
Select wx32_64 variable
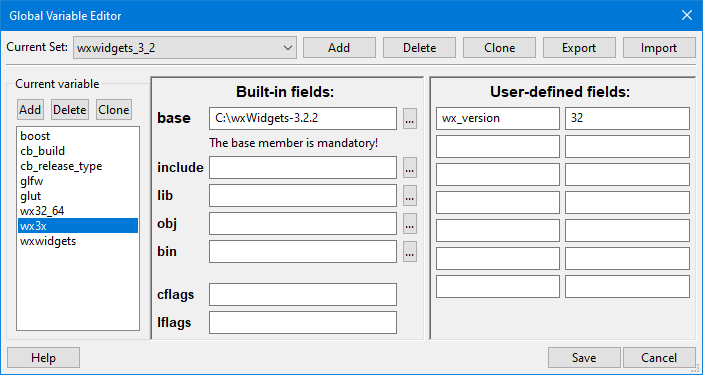(78, 211)
